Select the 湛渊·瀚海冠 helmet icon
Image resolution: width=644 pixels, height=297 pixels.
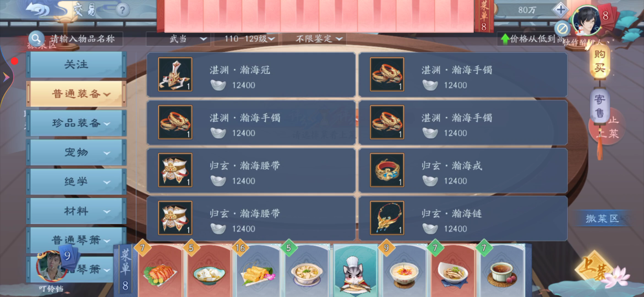[x=175, y=74]
